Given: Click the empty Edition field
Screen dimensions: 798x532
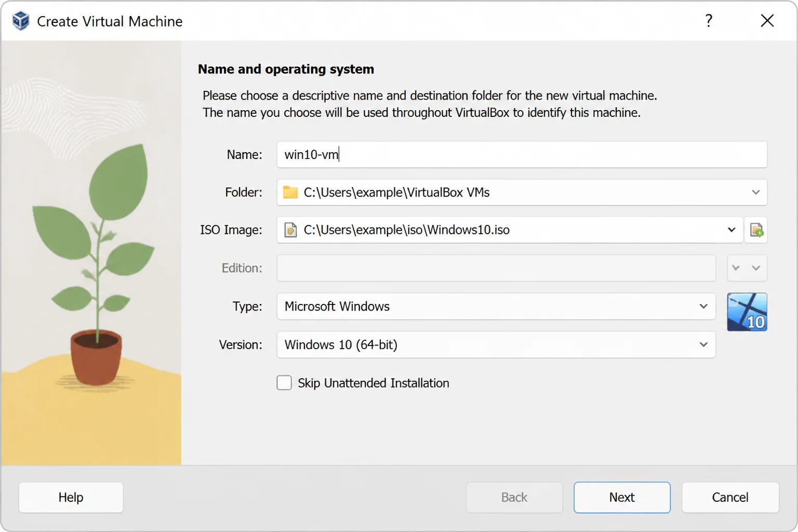Looking at the screenshot, I should pos(496,268).
